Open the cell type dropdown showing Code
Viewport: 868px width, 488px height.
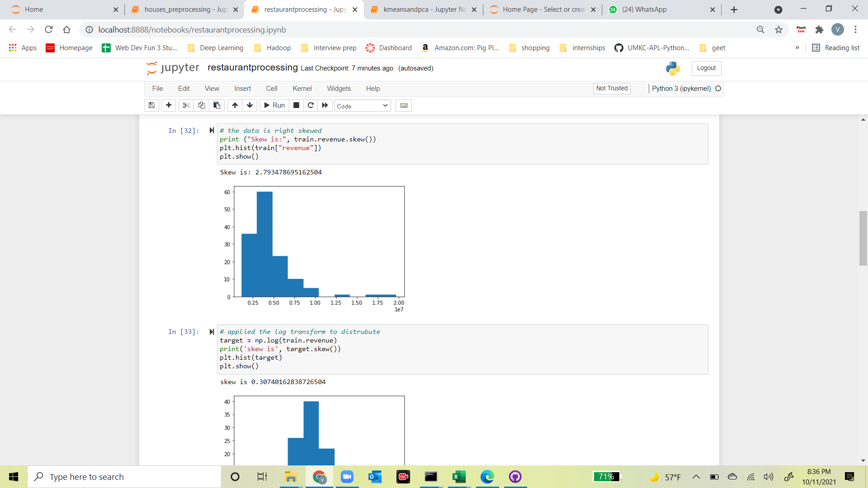362,105
